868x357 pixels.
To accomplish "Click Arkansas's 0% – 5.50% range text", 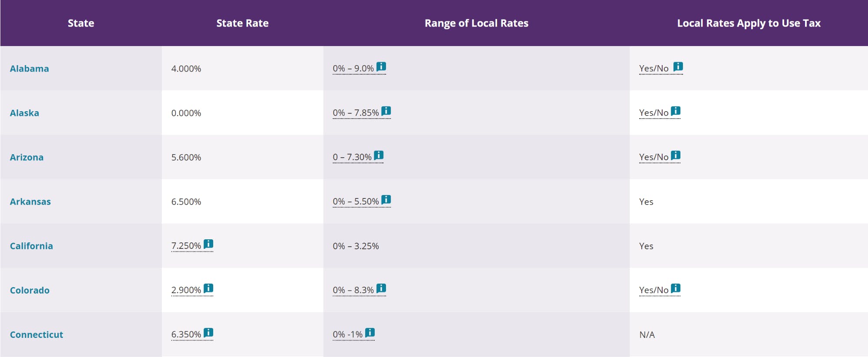I will pyautogui.click(x=356, y=202).
